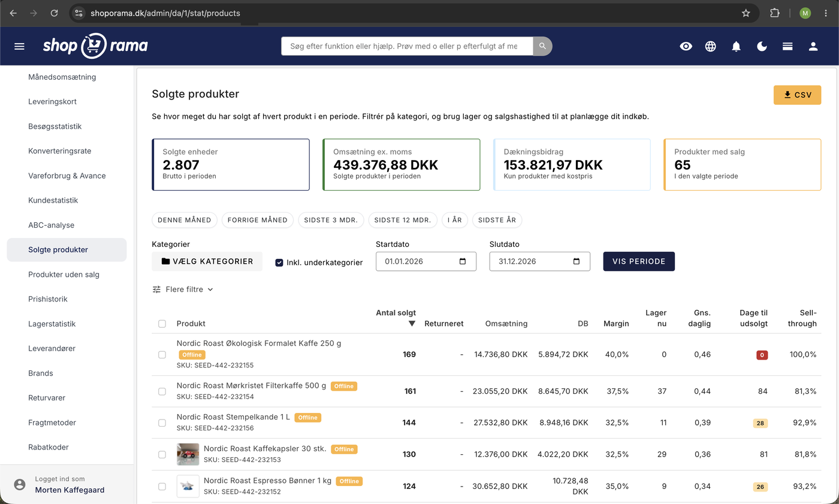Click the Solgte enheder summary card
Viewport: 839px width, 504px height.
point(231,165)
